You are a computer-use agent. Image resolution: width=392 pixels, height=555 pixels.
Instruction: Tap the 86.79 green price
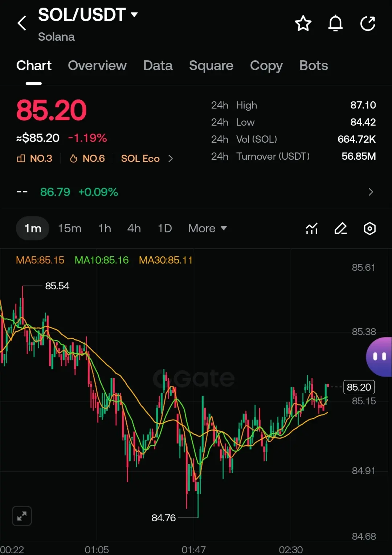click(x=55, y=192)
